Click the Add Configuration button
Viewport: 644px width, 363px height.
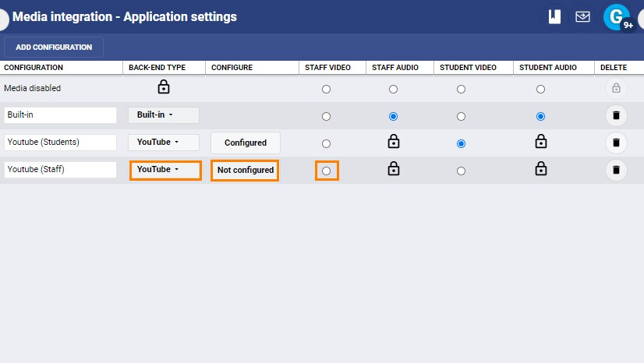tap(54, 48)
